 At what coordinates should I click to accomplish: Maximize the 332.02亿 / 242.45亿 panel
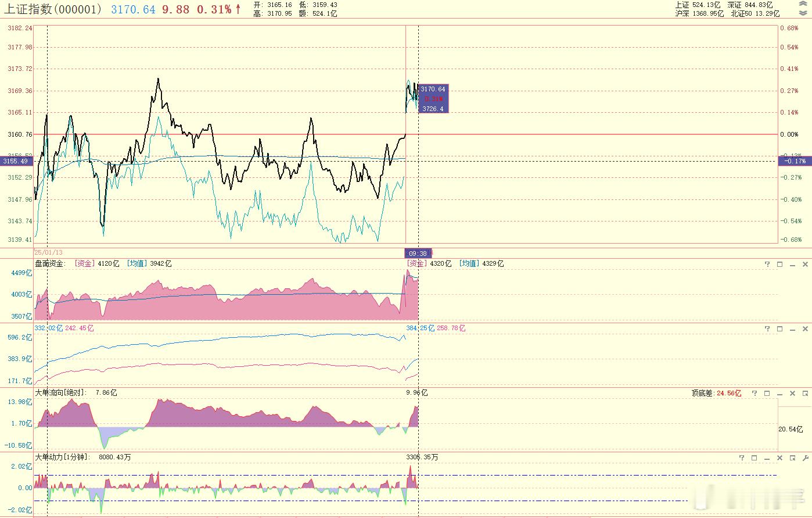pos(779,328)
